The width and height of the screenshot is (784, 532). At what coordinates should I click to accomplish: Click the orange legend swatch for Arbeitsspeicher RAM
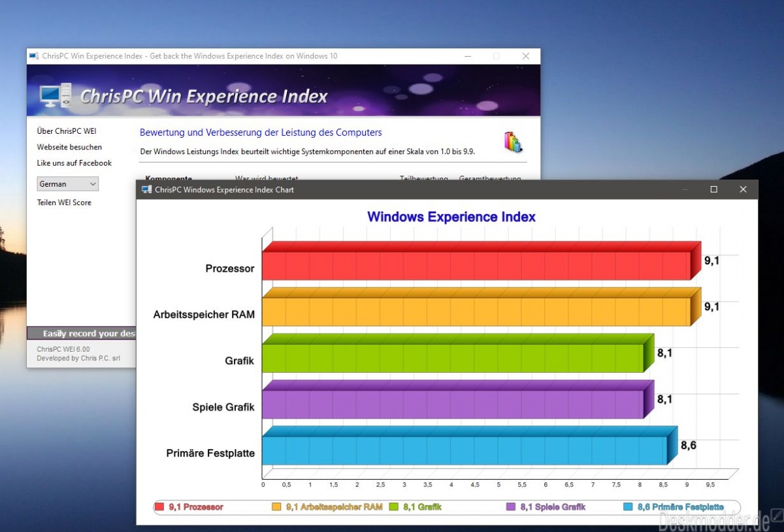pyautogui.click(x=276, y=507)
